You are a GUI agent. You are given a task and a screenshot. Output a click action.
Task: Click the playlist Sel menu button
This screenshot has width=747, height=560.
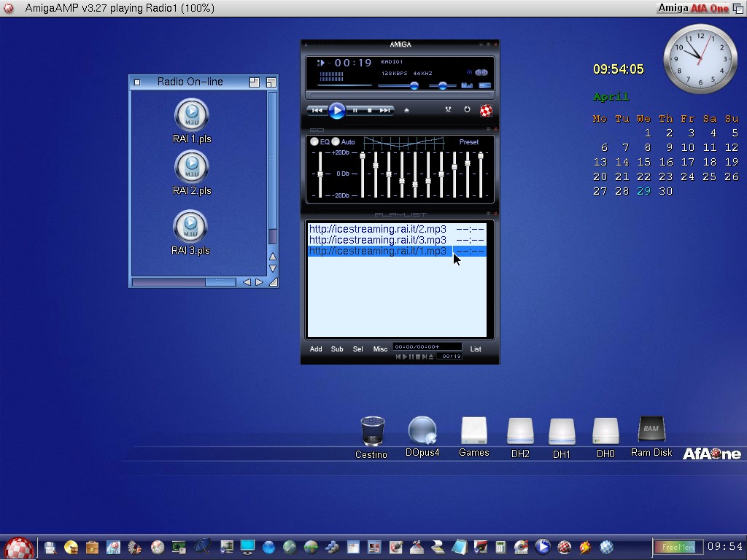(x=358, y=349)
